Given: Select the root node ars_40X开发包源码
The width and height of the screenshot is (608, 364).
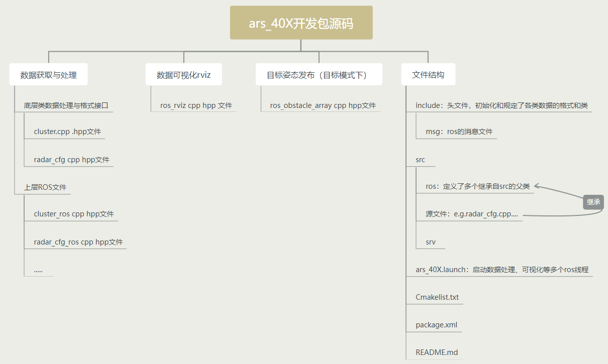Looking at the screenshot, I should [x=301, y=22].
